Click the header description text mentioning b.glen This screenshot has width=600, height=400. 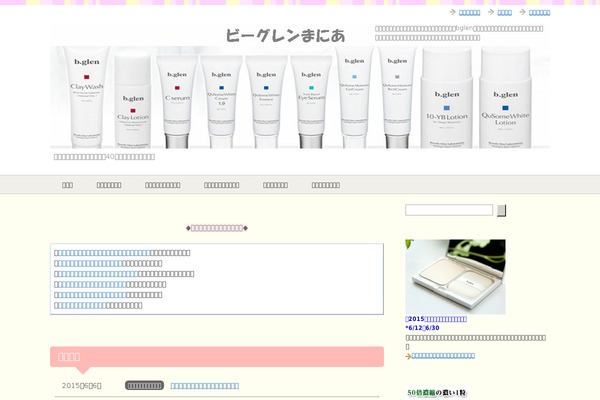(x=459, y=33)
